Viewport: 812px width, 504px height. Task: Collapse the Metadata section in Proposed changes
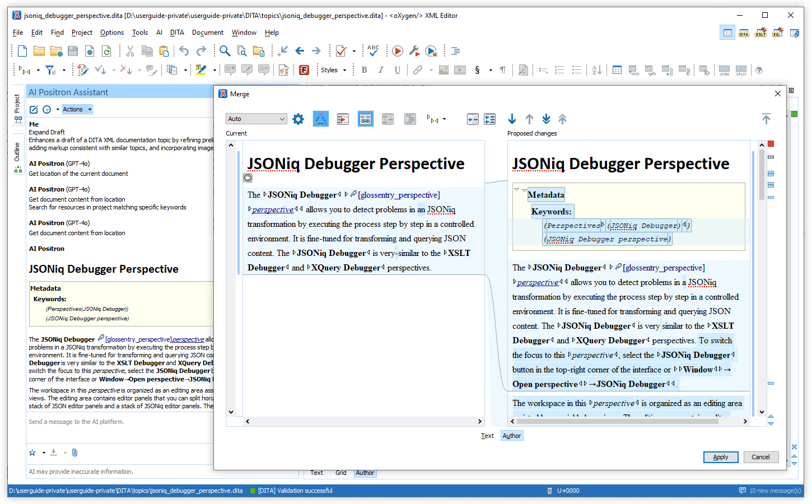click(516, 190)
